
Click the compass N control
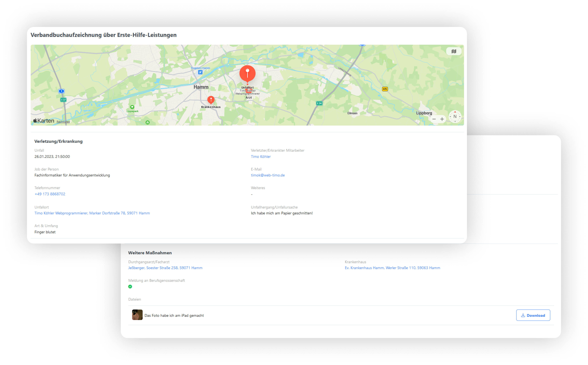[x=455, y=117]
